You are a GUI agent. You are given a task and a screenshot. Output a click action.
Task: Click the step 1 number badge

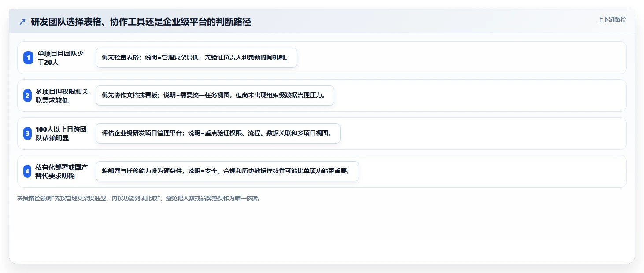(28, 58)
